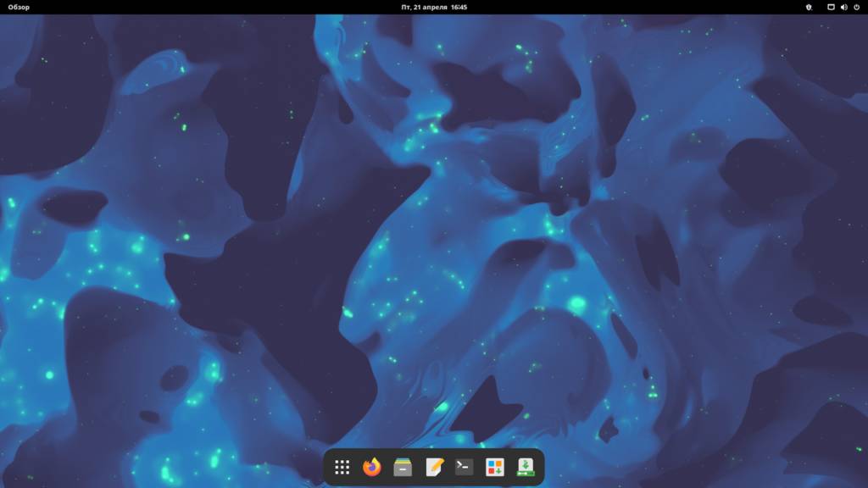The image size is (868, 488).
Task: Click dock padding left of apps grid
Action: tap(328, 467)
